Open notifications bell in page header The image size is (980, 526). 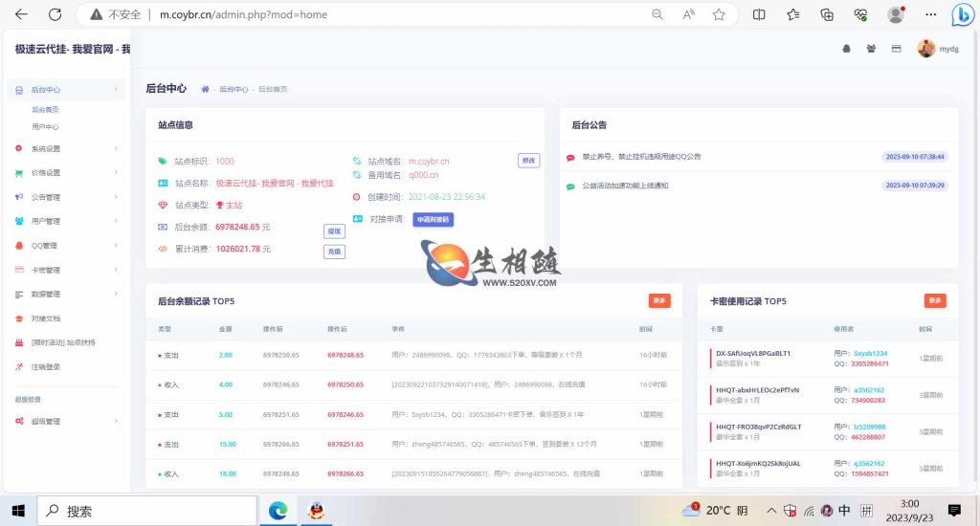coord(846,49)
